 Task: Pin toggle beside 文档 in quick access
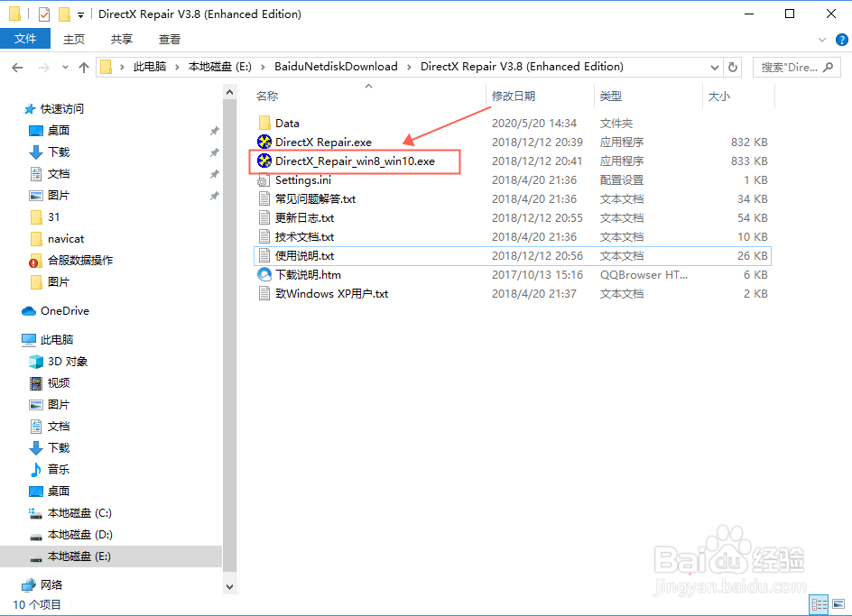(x=215, y=174)
